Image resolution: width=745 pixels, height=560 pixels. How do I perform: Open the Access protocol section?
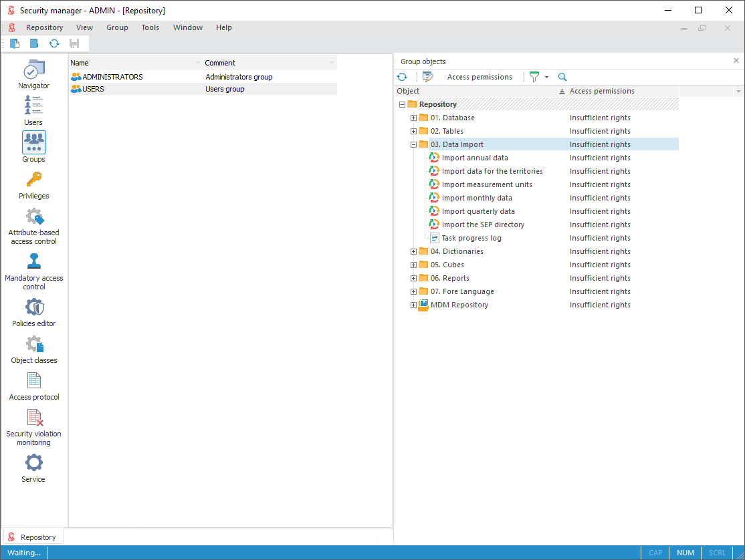point(33,386)
